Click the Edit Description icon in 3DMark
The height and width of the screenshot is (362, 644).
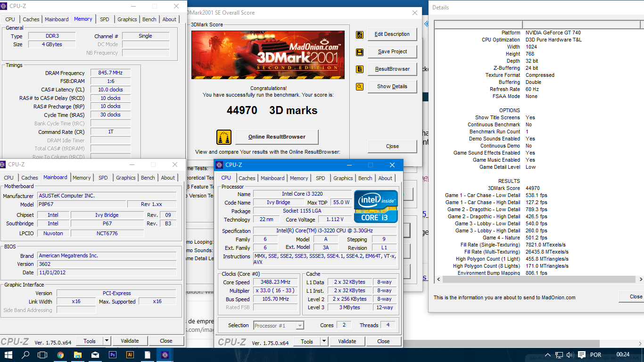(x=360, y=34)
